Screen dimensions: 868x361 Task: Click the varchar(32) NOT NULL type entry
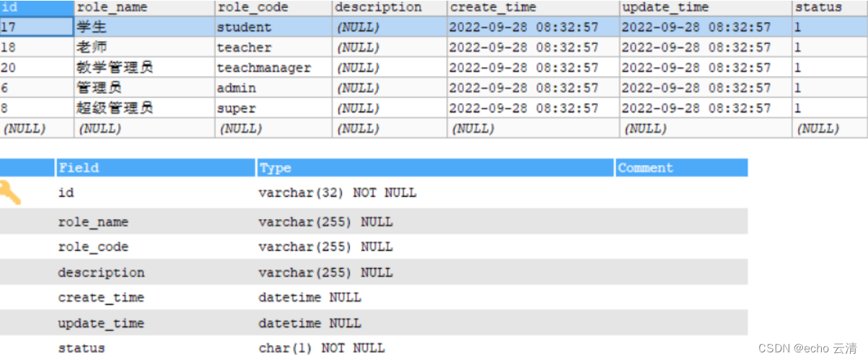tap(337, 193)
